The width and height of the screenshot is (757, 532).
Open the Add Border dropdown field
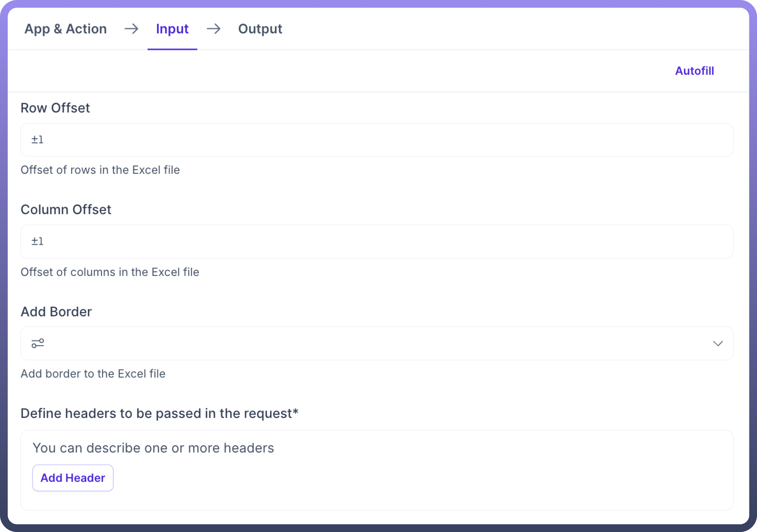click(377, 343)
